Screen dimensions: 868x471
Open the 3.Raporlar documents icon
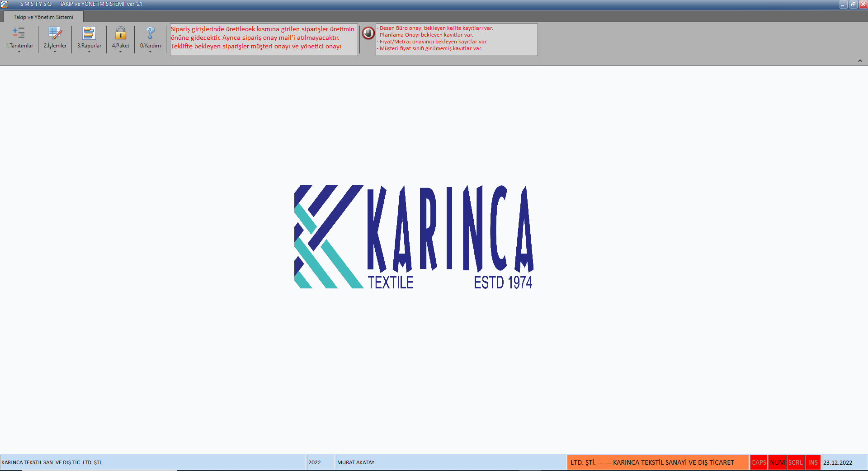tap(89, 33)
